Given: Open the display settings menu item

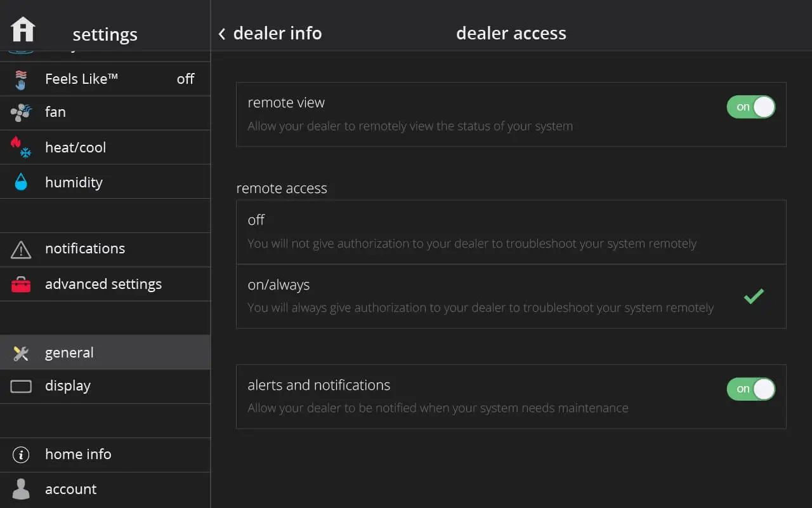Looking at the screenshot, I should tap(68, 386).
